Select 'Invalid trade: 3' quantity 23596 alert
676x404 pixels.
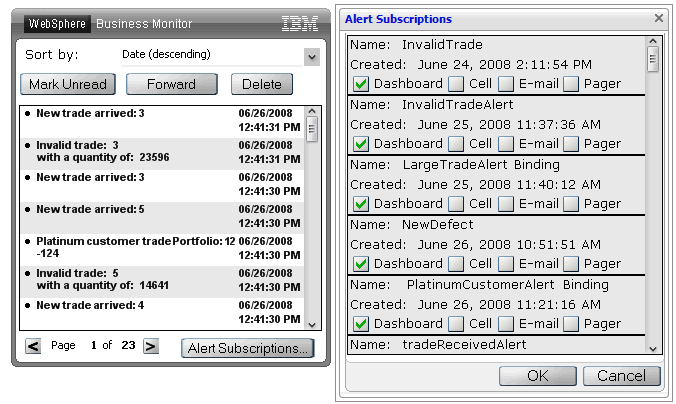coord(162,154)
